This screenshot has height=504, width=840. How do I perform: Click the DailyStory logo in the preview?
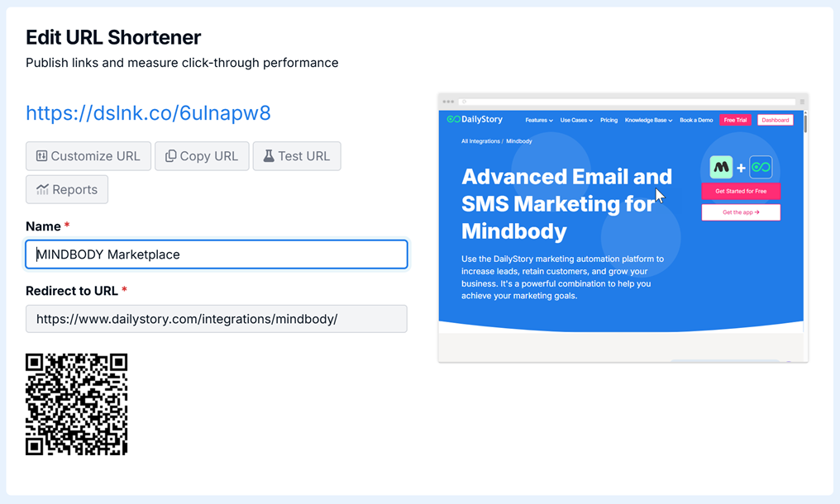(475, 120)
